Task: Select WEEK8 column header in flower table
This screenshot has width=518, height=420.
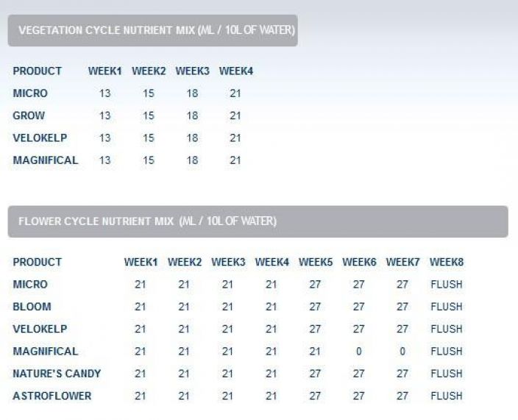Action: click(x=447, y=262)
